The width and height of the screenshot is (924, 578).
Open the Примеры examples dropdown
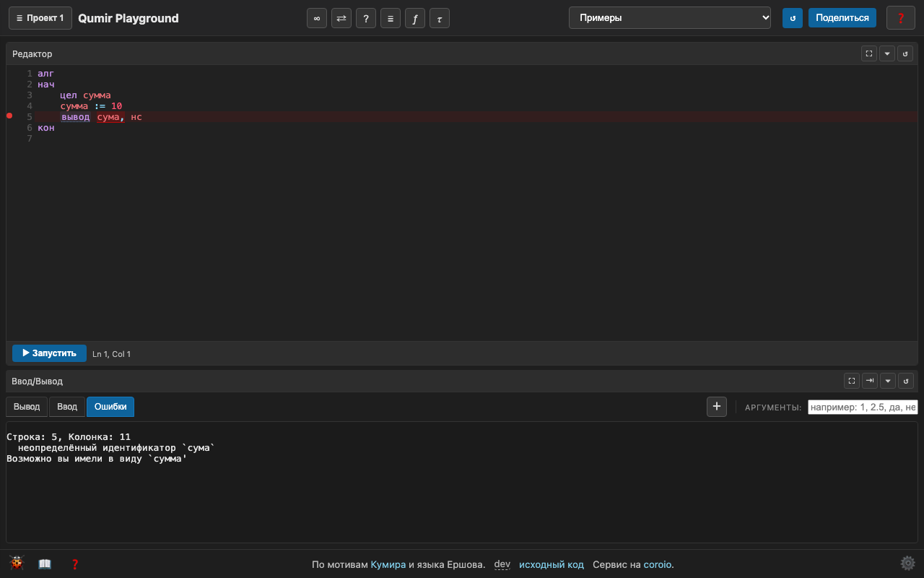click(x=670, y=18)
